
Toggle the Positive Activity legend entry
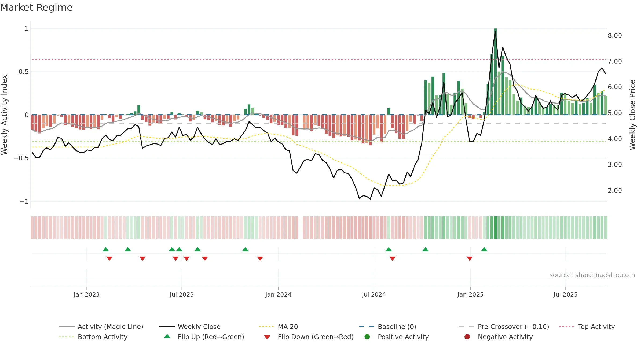click(396, 337)
